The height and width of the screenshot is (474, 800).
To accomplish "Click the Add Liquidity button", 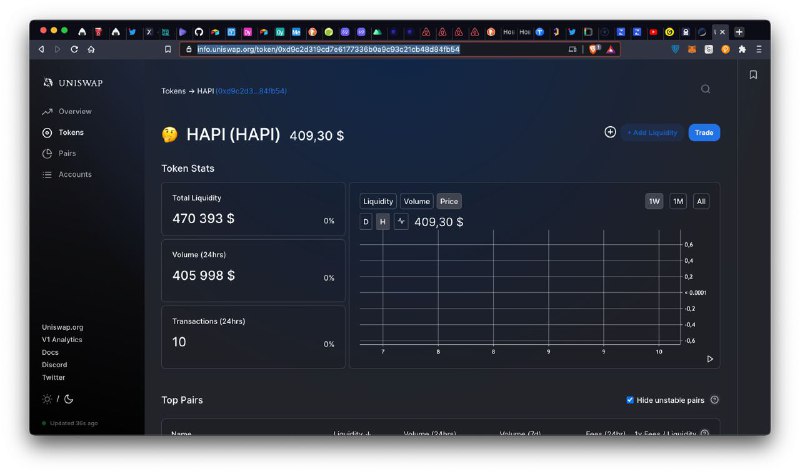I will point(652,133).
